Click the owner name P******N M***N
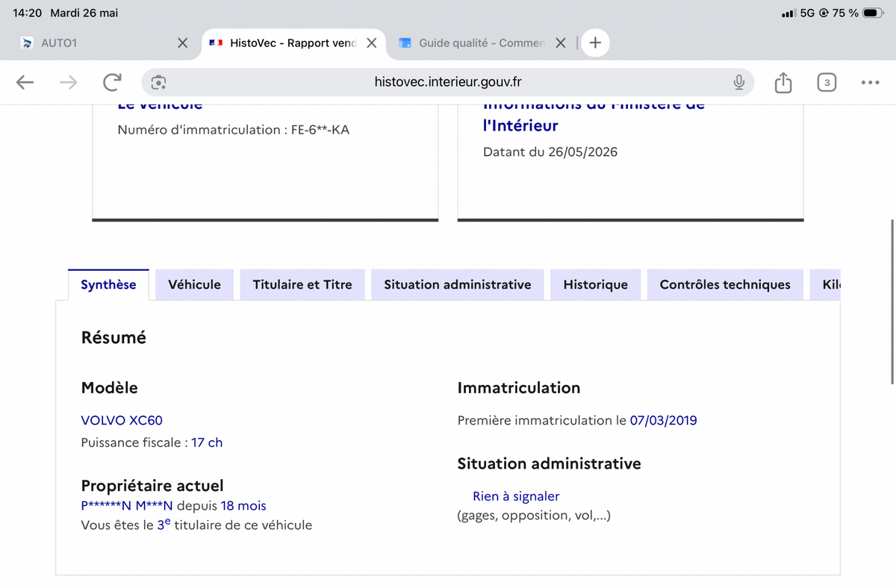Viewport: 896px width, 588px height. (127, 506)
